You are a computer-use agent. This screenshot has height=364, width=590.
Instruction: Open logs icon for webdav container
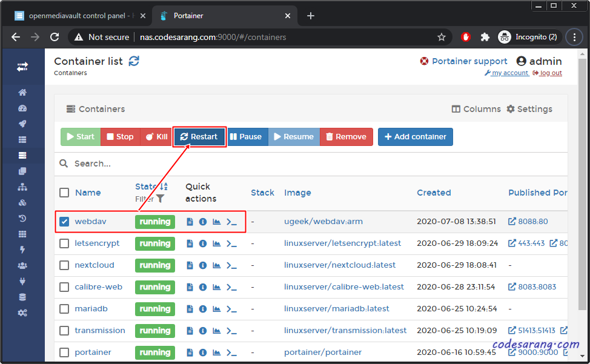[x=190, y=222]
